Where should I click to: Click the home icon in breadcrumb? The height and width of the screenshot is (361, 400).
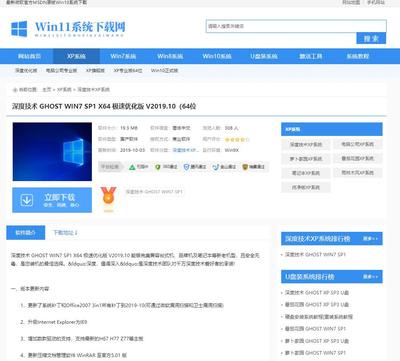coord(15,90)
